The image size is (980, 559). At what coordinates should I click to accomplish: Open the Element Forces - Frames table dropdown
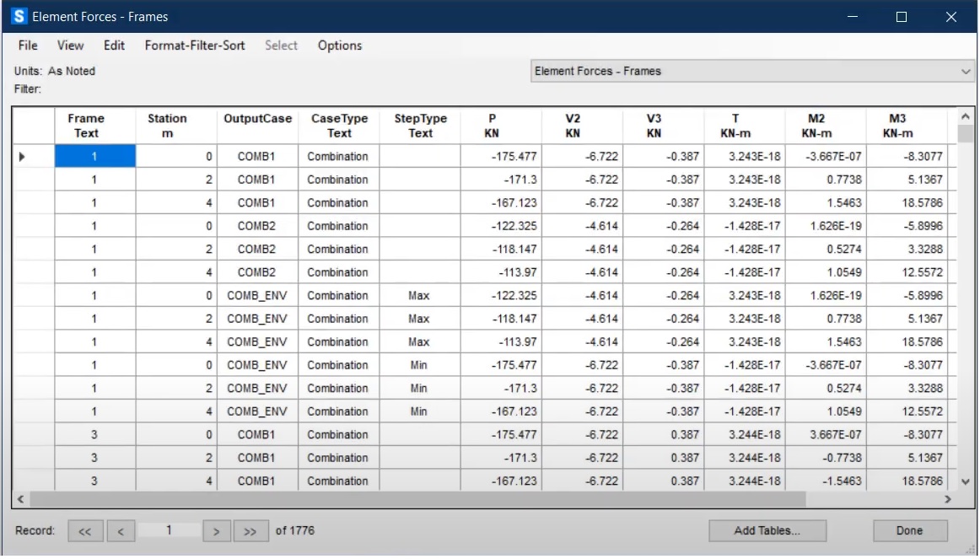[x=966, y=72]
